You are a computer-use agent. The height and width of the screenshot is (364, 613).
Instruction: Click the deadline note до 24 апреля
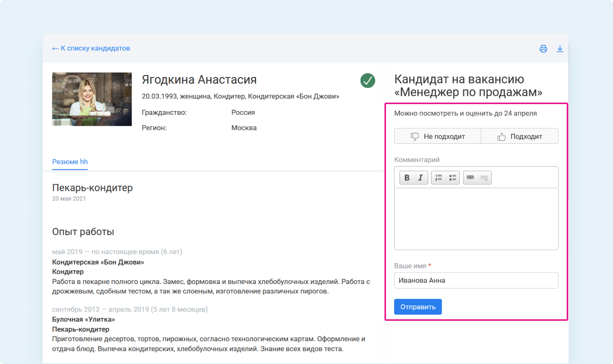tap(516, 113)
